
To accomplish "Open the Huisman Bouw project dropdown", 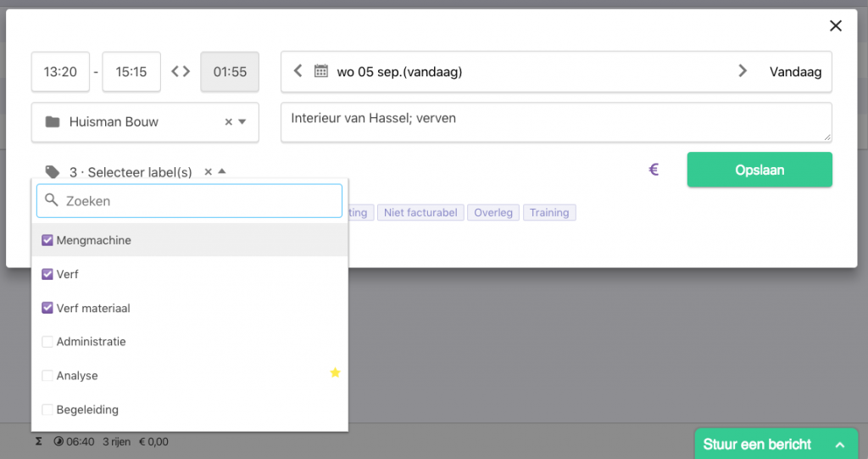I will coord(242,122).
